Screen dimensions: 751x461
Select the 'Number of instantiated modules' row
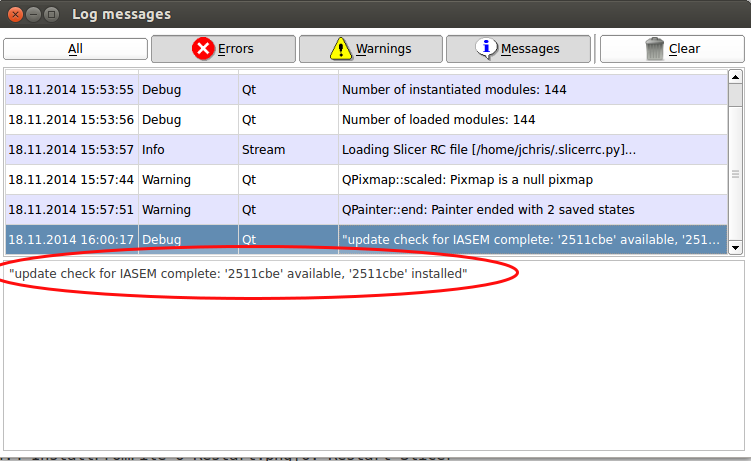tap(454, 89)
